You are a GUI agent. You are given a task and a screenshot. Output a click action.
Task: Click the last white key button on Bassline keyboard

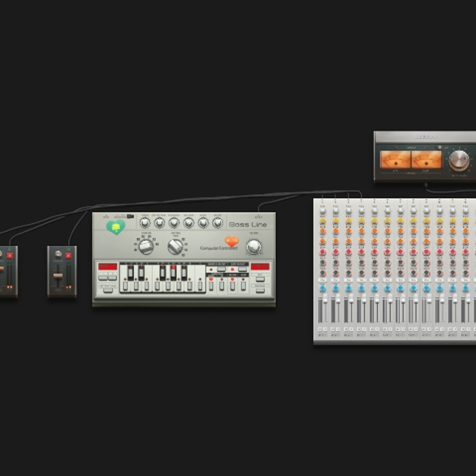[200, 286]
